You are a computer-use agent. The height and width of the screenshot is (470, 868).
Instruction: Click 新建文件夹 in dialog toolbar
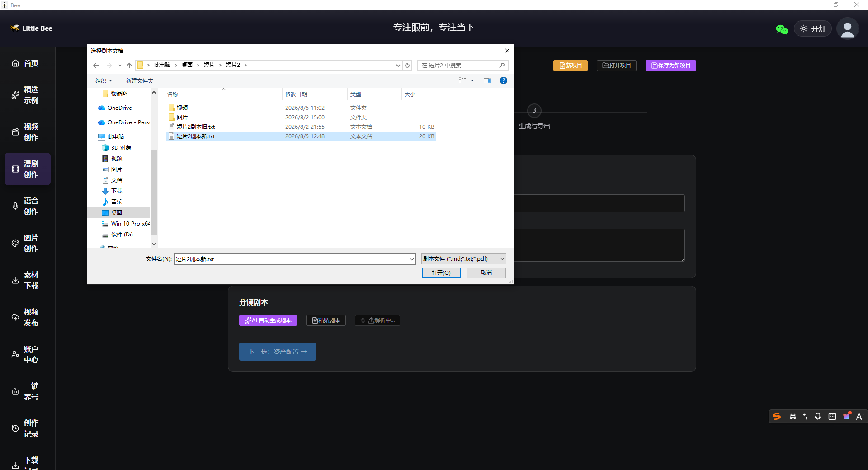(140, 81)
